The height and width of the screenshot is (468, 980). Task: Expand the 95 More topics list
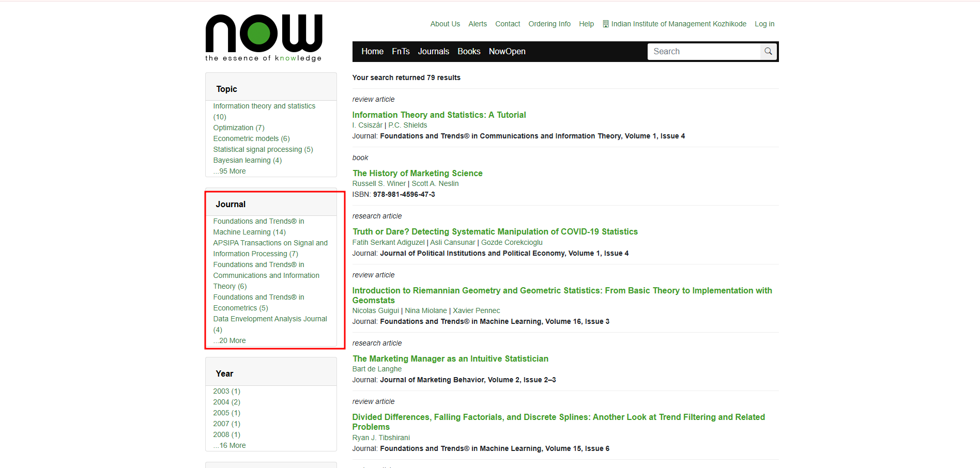pyautogui.click(x=230, y=171)
